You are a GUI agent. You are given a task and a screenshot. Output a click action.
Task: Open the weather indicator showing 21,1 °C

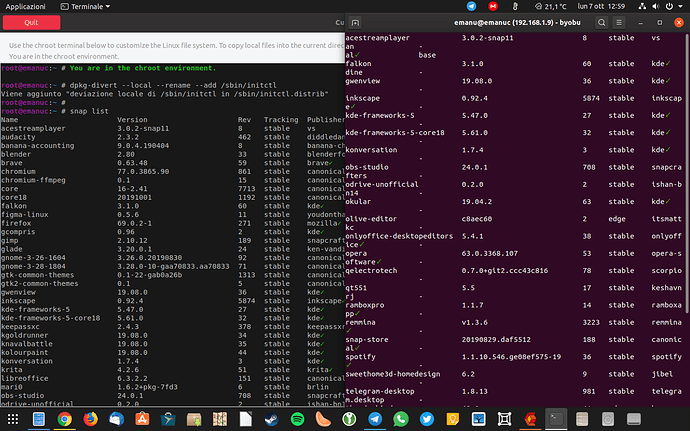551,6
